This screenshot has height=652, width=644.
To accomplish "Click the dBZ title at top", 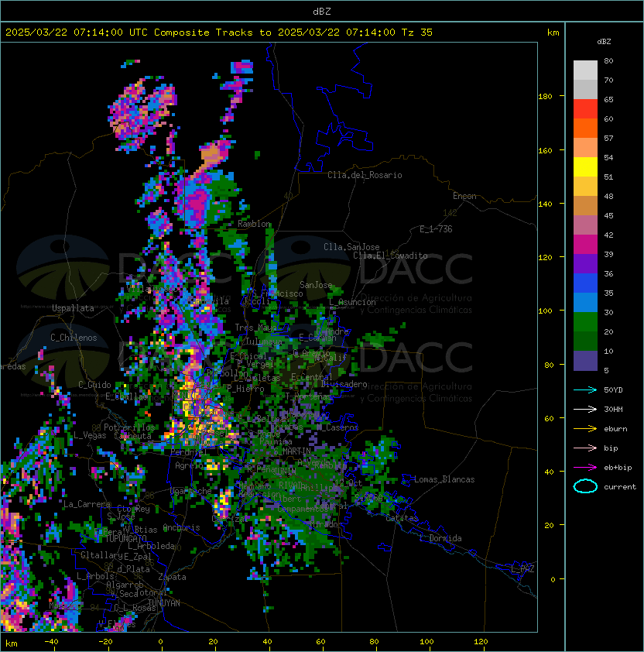I will 322,11.
